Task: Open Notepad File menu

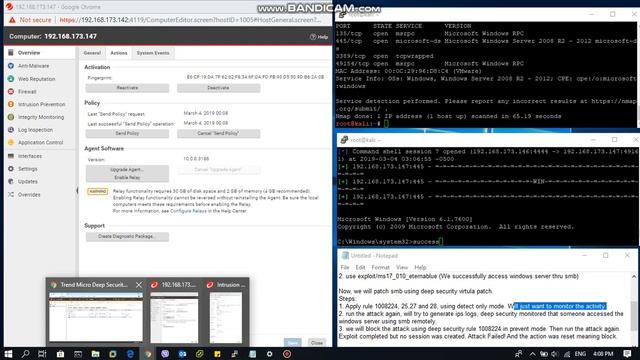Action: (x=345, y=267)
